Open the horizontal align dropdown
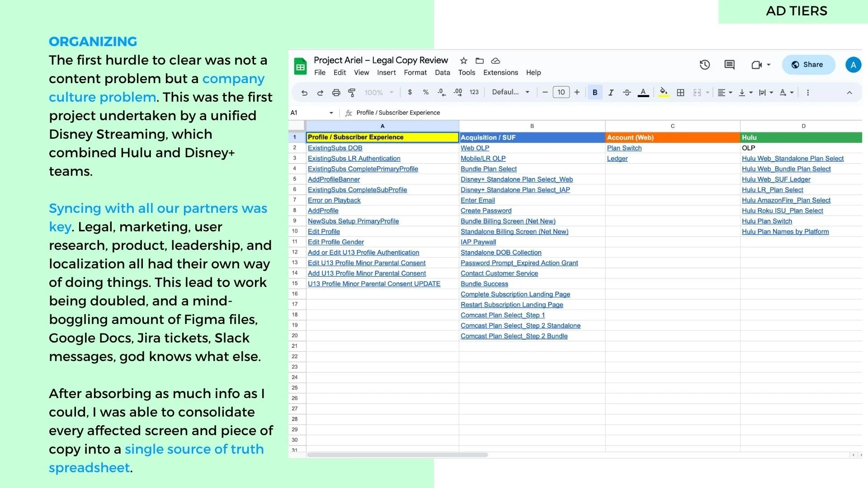 click(x=725, y=93)
